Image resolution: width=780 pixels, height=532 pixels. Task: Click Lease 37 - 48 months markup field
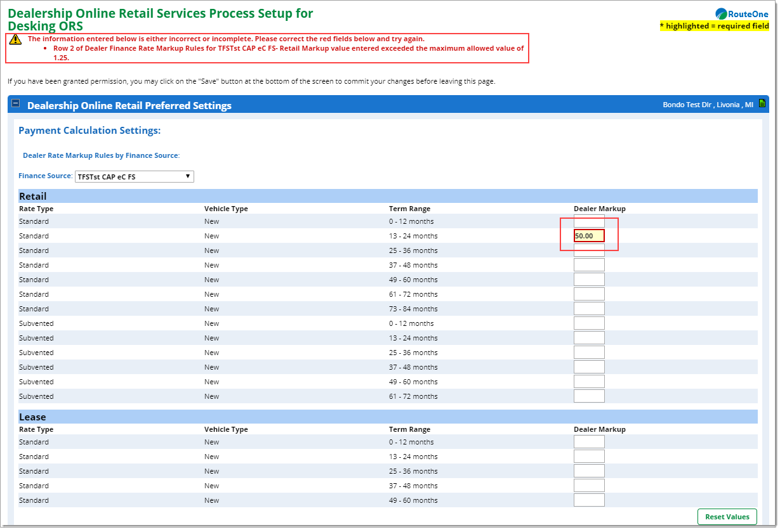pyautogui.click(x=589, y=486)
